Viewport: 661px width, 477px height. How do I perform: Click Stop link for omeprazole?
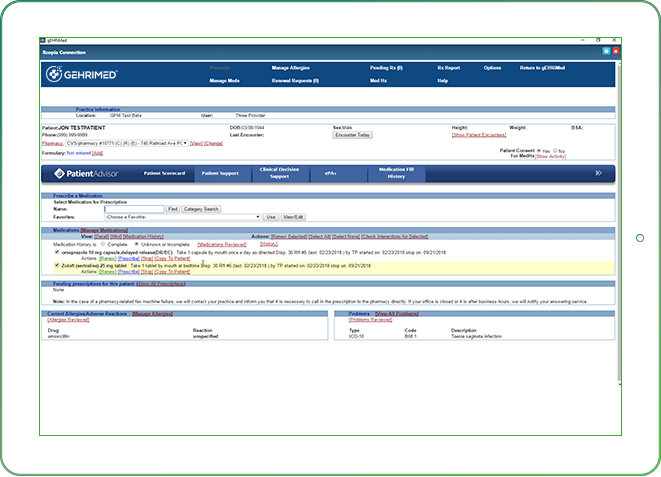tap(147, 258)
